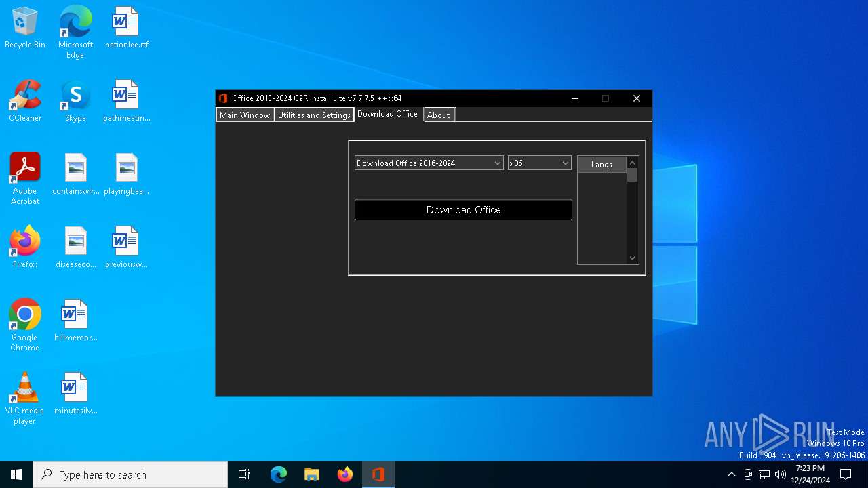Launch the Skype desktop shortcut
Image resolution: width=868 pixels, height=488 pixels.
[75, 101]
